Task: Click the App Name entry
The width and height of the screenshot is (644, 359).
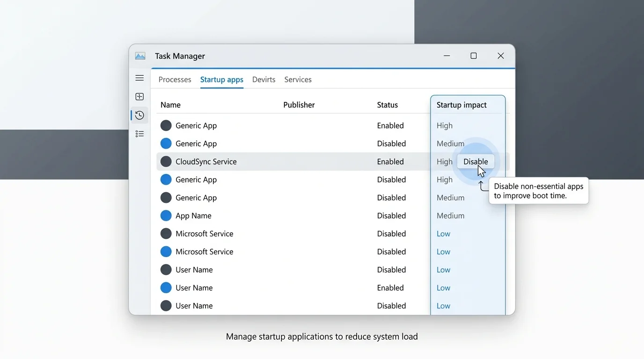Action: [x=193, y=216]
